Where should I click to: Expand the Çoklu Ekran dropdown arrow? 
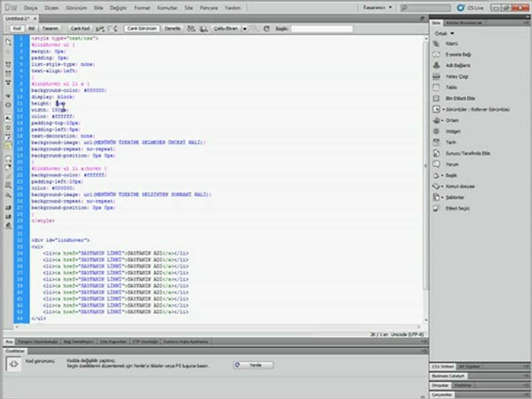244,29
